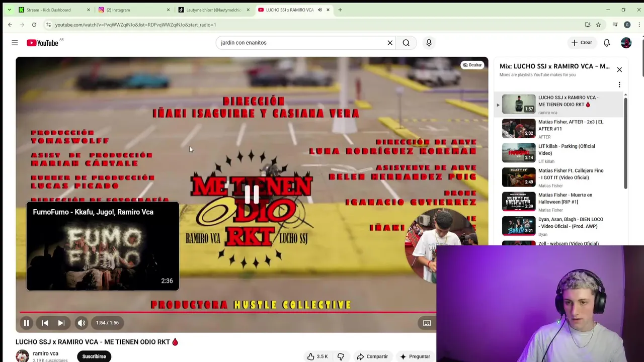
Task: Open a new browser tab
Action: (x=340, y=10)
